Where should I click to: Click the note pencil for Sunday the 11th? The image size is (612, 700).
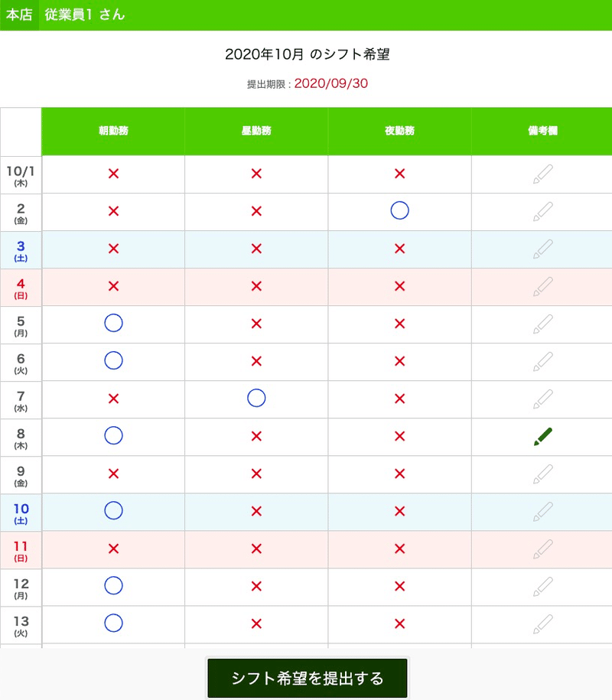point(542,549)
